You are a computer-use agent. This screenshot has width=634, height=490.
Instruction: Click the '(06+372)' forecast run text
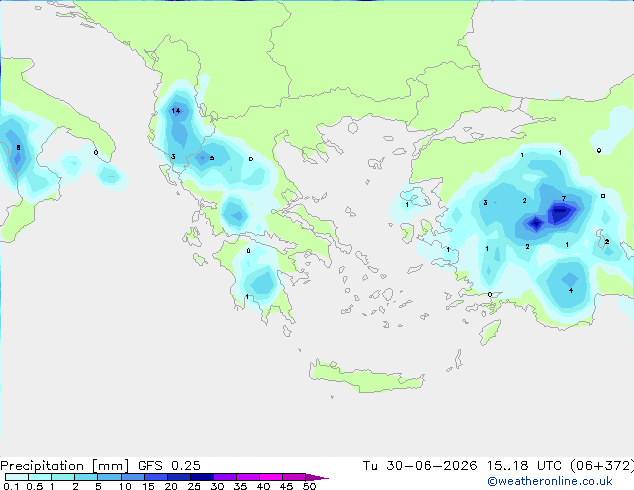[x=602, y=466]
